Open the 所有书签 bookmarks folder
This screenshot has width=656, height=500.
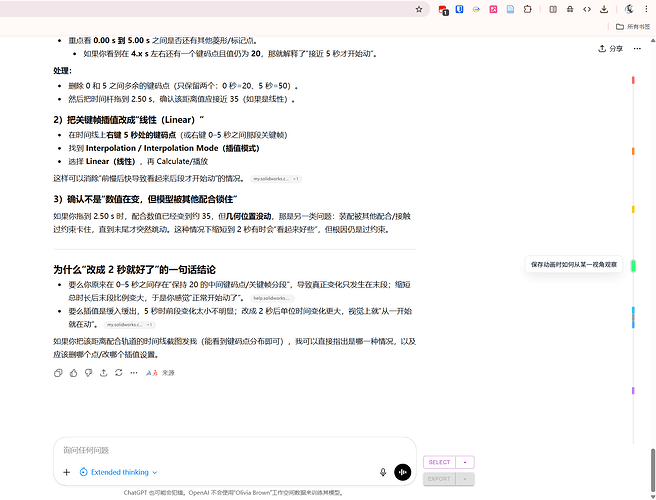(633, 27)
